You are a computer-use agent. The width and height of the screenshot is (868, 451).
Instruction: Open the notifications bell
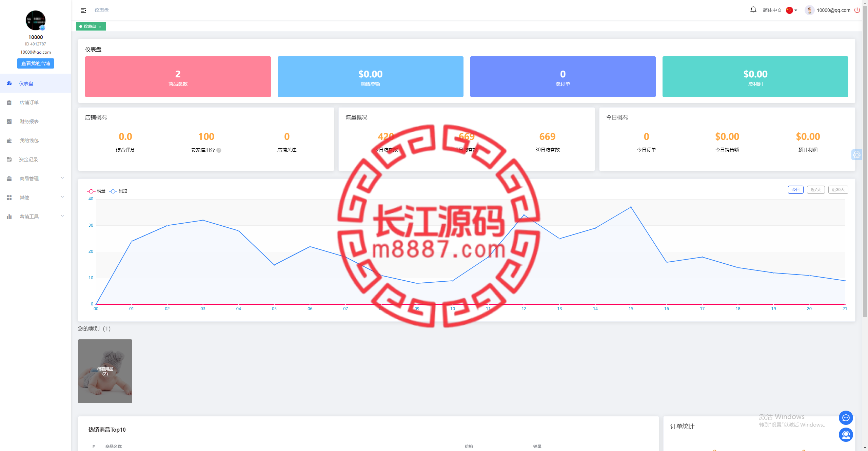click(753, 10)
